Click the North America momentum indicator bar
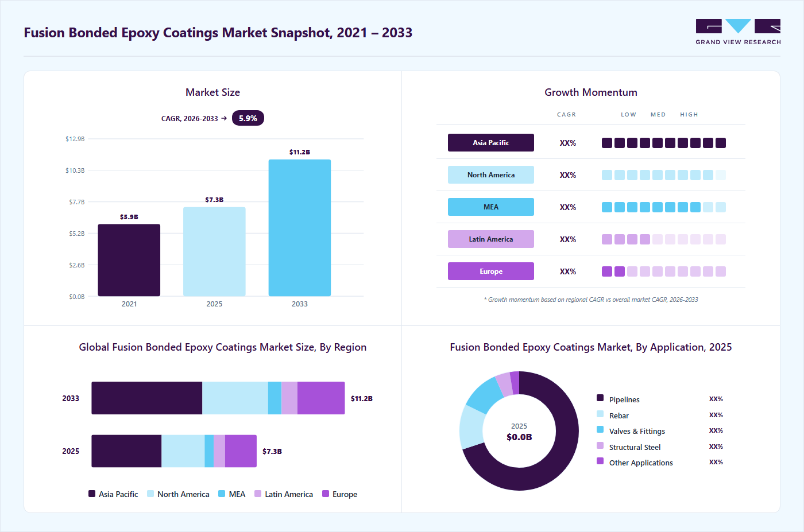Image resolution: width=804 pixels, height=532 pixels. point(664,175)
